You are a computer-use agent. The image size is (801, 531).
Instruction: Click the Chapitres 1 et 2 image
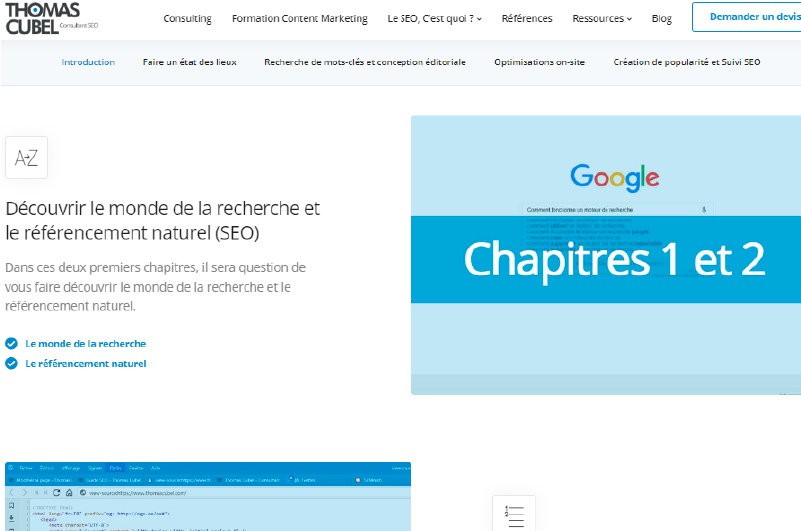point(606,255)
